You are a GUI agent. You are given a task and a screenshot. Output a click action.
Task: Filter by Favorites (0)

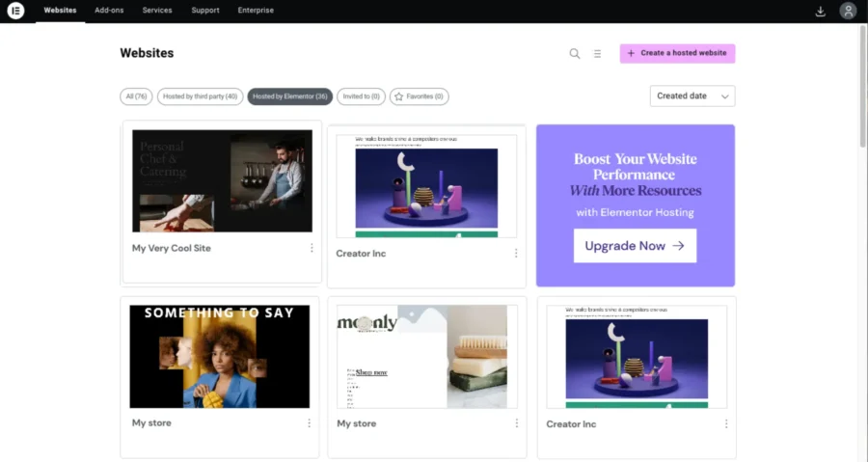(x=420, y=96)
